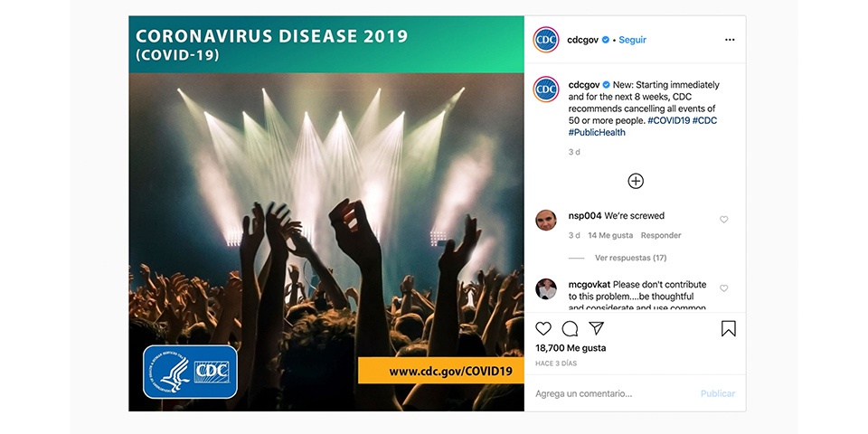This screenshot has height=434, width=868.
Task: Open comments with the speech bubble icon
Action: [x=570, y=329]
